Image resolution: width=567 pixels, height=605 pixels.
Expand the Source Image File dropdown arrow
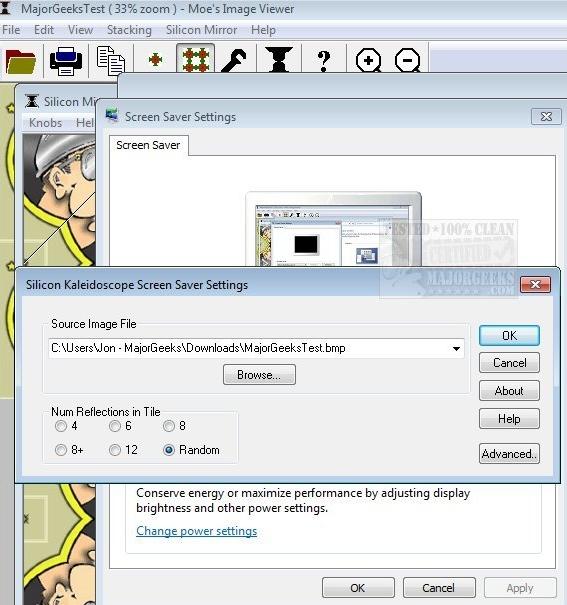point(456,348)
